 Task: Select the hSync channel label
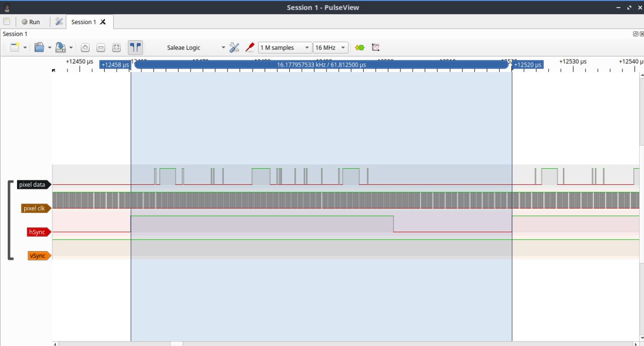38,232
